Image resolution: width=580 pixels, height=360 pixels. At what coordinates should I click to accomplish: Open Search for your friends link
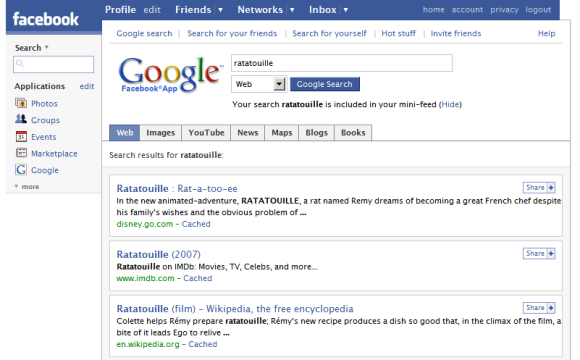[x=232, y=34]
